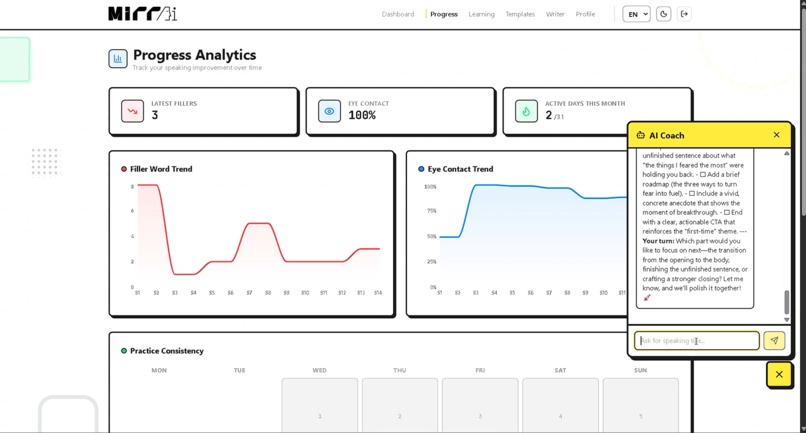The image size is (806, 433).
Task: Click the Active Days flame icon
Action: coord(526,111)
